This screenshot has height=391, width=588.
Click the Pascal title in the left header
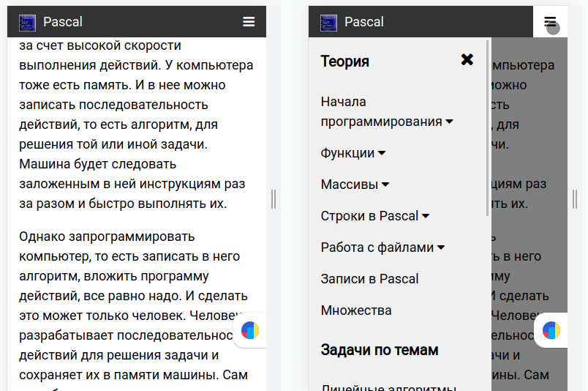pos(63,22)
